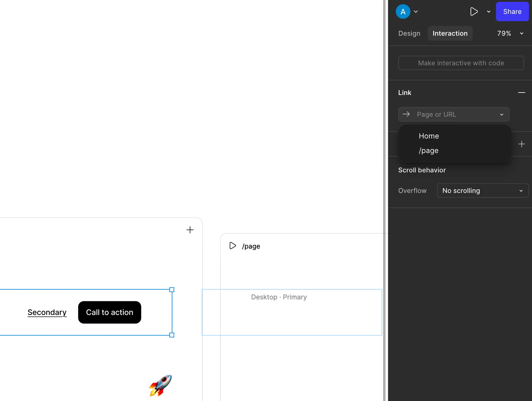Image resolution: width=532 pixels, height=401 pixels.
Task: Toggle the Page or URL dropdown chevron
Action: point(501,115)
